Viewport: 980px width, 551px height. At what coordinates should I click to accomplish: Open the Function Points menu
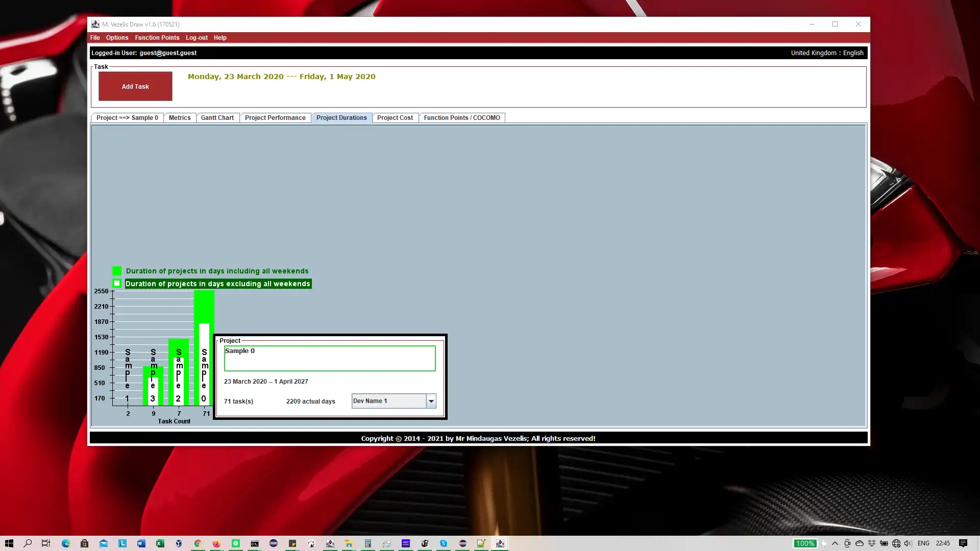tap(157, 38)
